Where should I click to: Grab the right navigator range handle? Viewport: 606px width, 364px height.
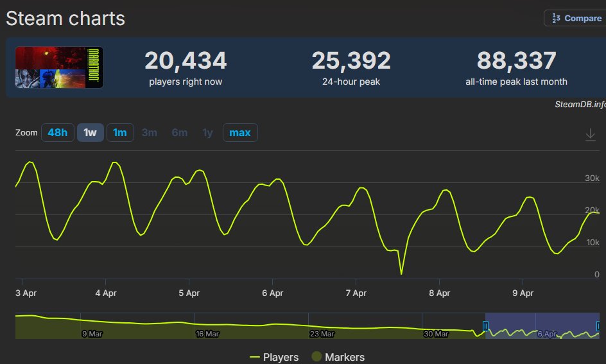[x=598, y=326]
